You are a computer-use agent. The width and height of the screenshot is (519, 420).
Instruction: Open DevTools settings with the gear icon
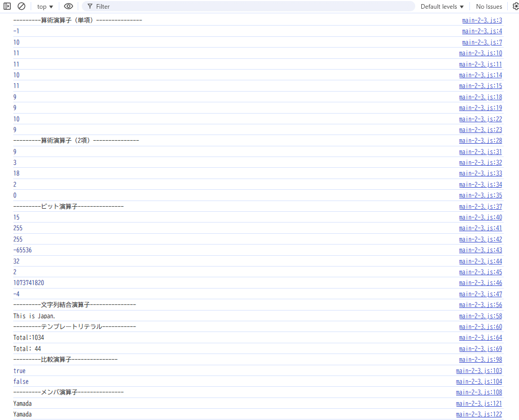pyautogui.click(x=515, y=6)
